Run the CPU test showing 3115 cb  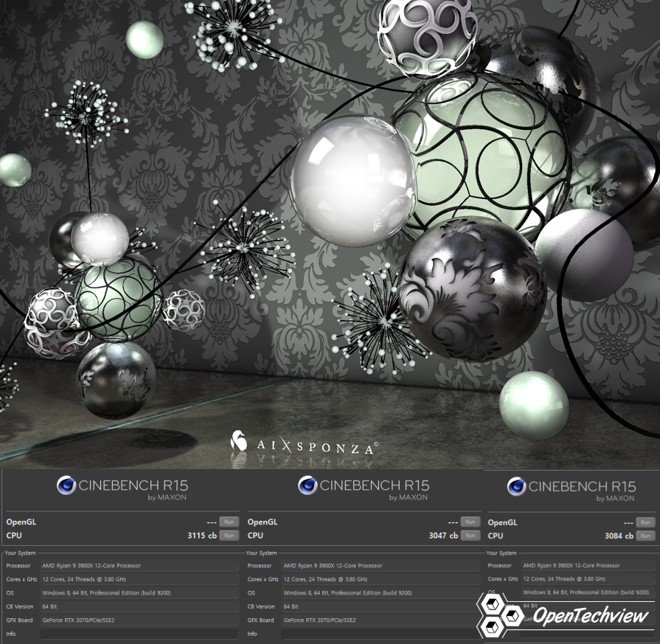(229, 536)
